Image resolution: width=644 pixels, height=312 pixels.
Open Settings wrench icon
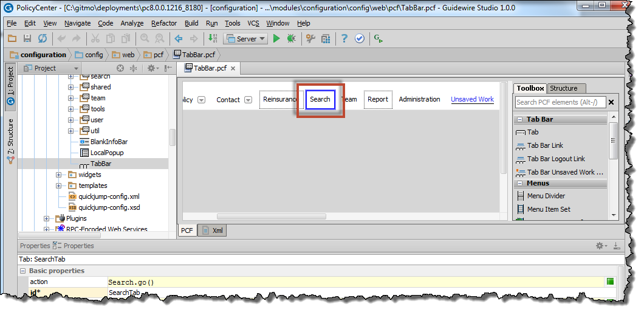click(x=310, y=39)
